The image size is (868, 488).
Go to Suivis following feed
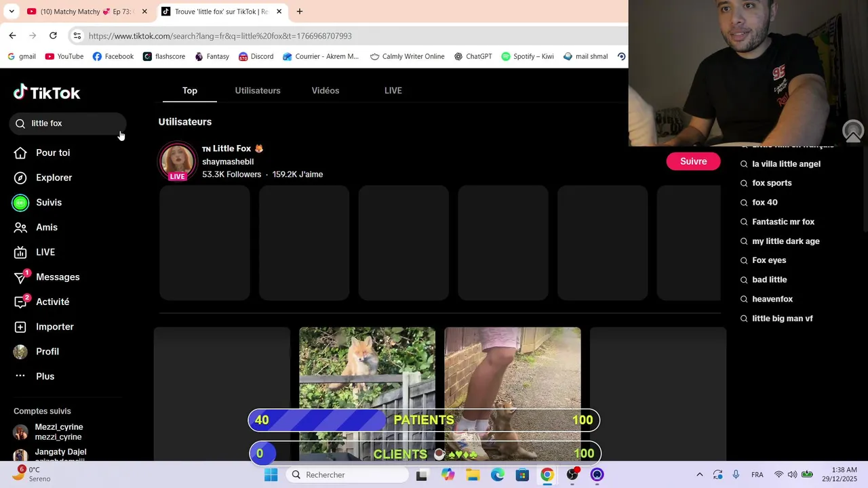[37, 203]
